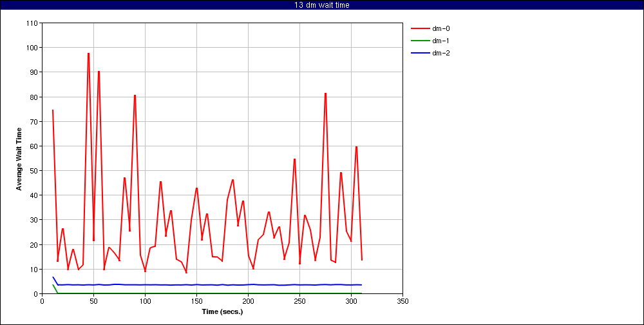Click the dm-0 peak near time 275

pyautogui.click(x=325, y=94)
